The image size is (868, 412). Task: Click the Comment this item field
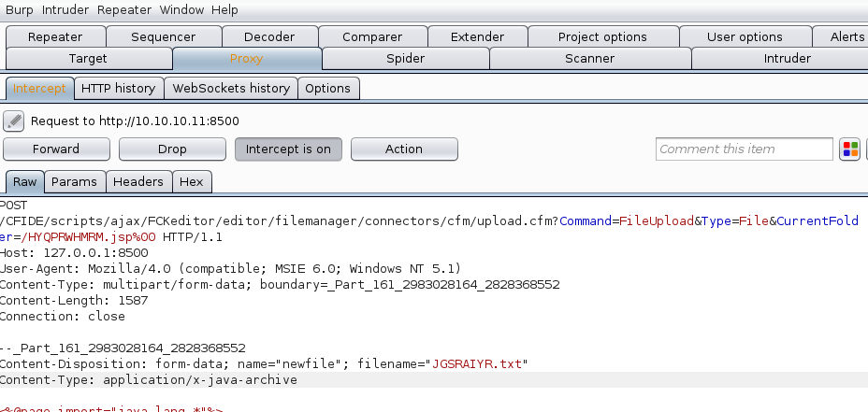point(744,149)
